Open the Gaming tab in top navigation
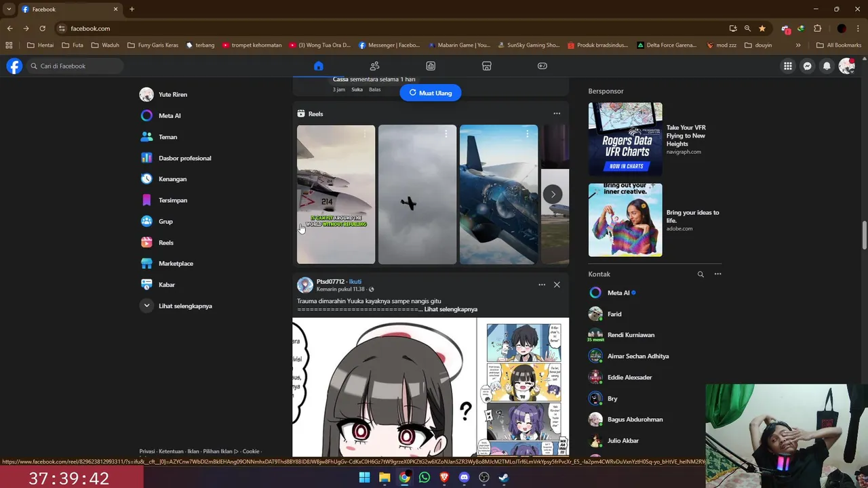Screen dimensions: 868x488 [542, 66]
